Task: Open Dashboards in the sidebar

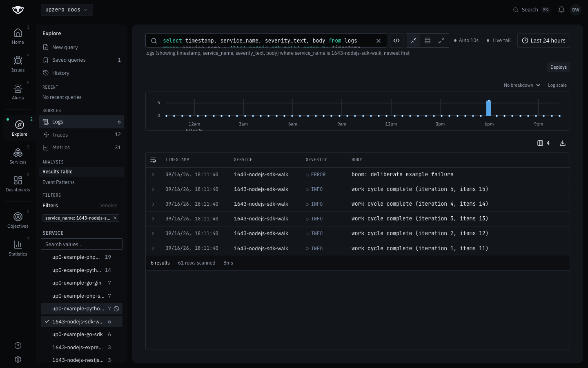Action: click(x=18, y=184)
